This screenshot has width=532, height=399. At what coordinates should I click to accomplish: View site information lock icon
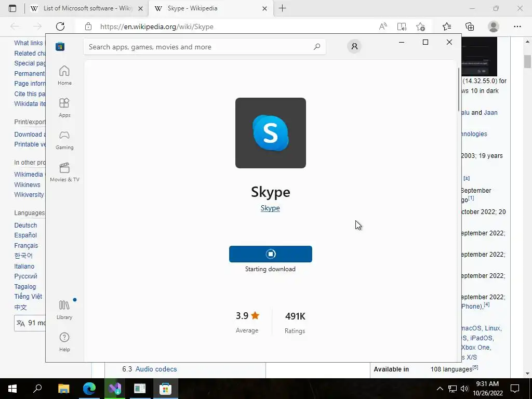[x=88, y=26]
